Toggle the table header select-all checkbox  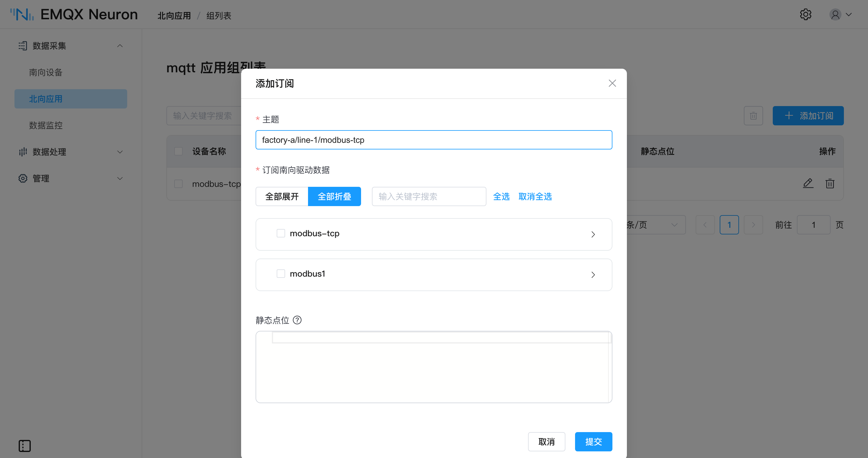click(x=178, y=151)
